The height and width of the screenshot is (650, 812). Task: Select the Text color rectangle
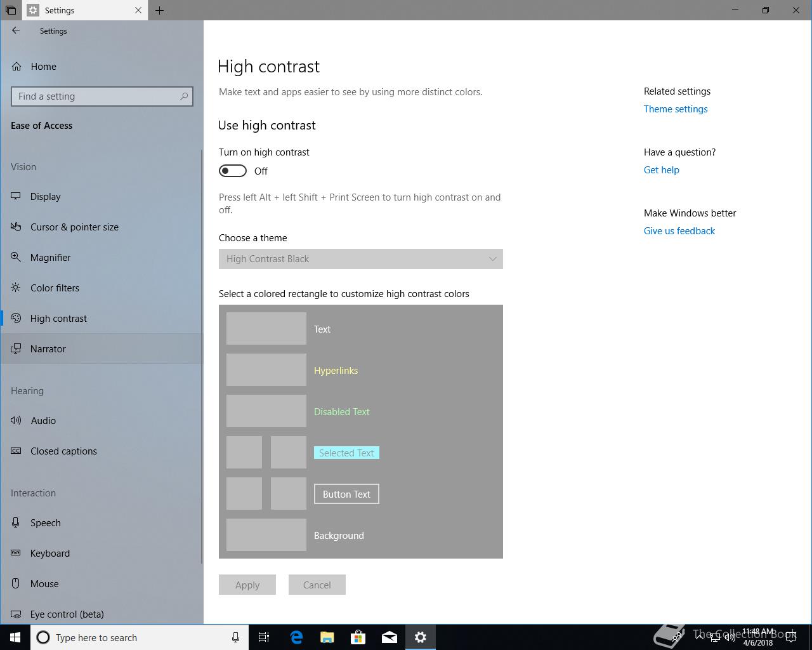click(266, 329)
